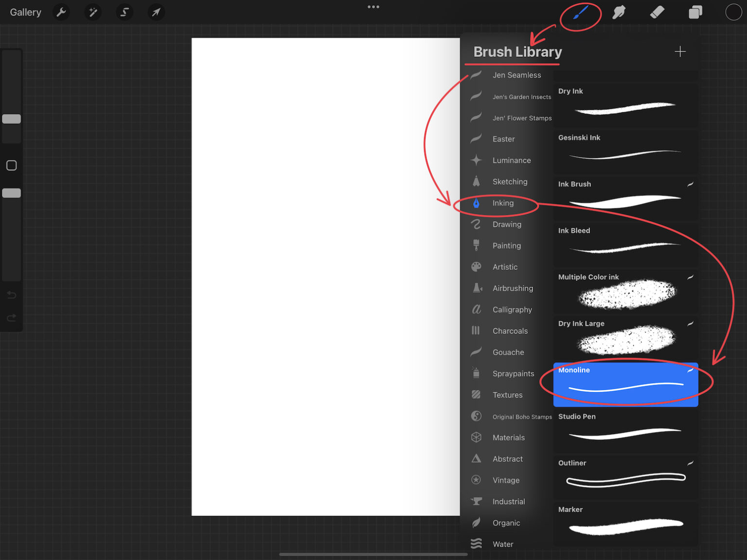Create a new brush with the plus button

pyautogui.click(x=680, y=51)
